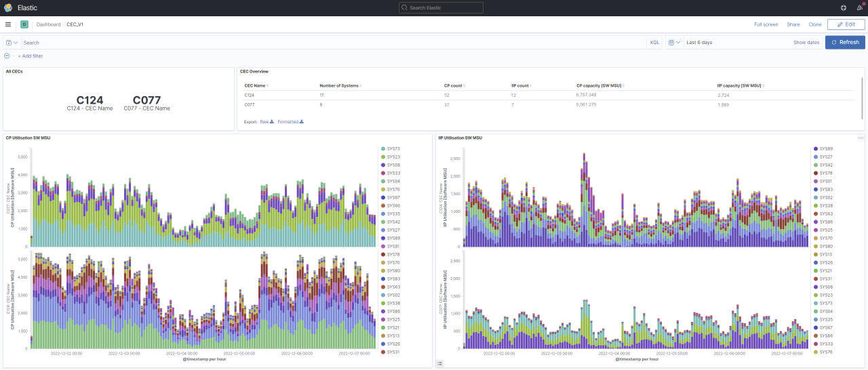Toggle SYS89 series in IIP chart legend
The image size is (868, 370).
826,148
